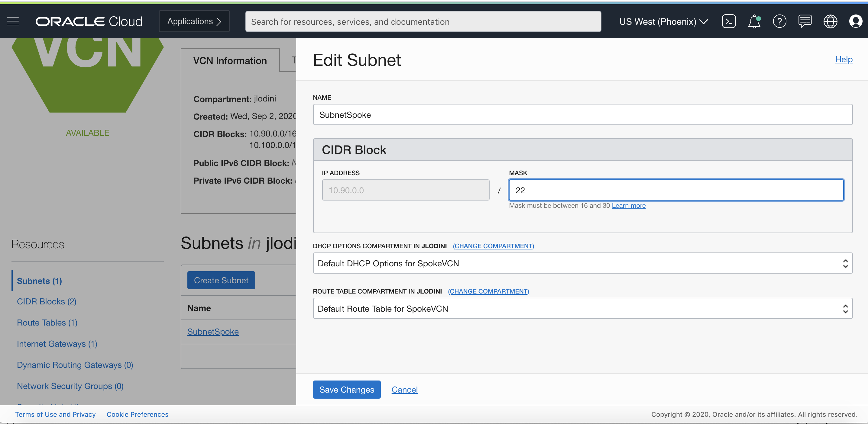Click into the Mask input field

click(x=676, y=190)
